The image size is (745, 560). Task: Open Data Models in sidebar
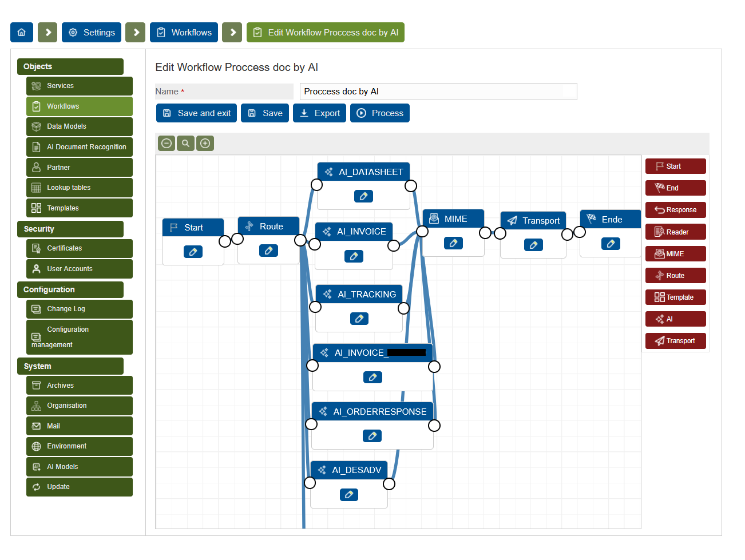79,126
